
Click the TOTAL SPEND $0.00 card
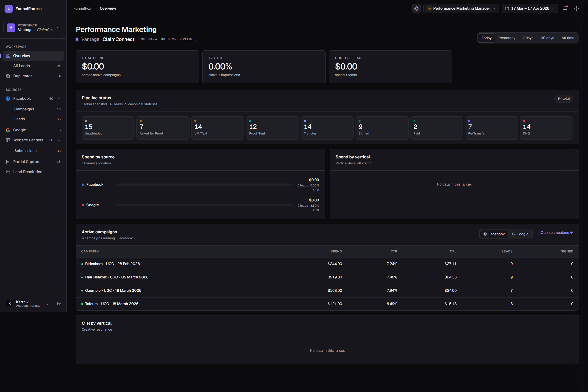coord(137,67)
